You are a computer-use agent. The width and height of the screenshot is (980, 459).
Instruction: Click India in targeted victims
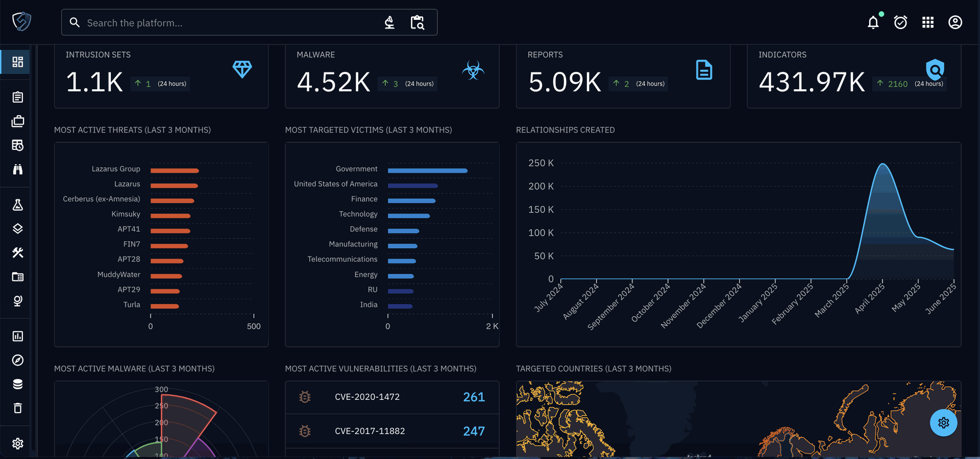(369, 304)
